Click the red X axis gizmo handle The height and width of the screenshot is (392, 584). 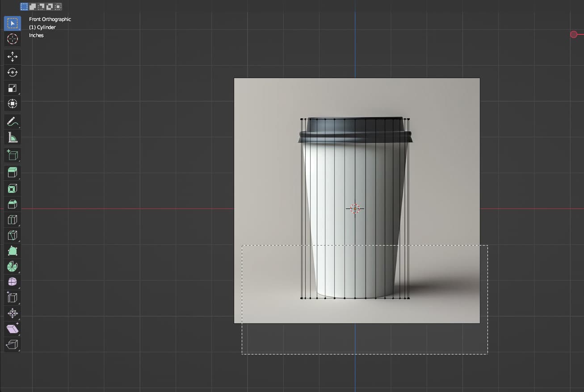click(574, 34)
